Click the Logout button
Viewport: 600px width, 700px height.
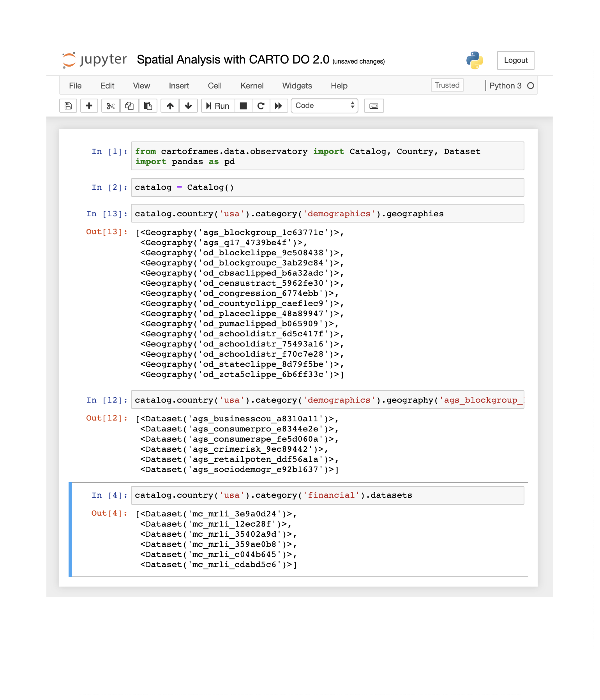tap(516, 60)
